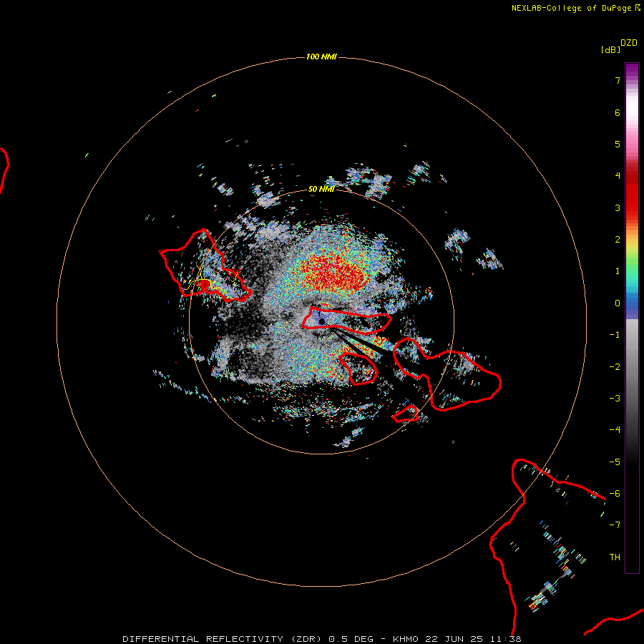Click the -1 value on the dB scale
Screen dimensions: 644x644
pyautogui.click(x=615, y=335)
